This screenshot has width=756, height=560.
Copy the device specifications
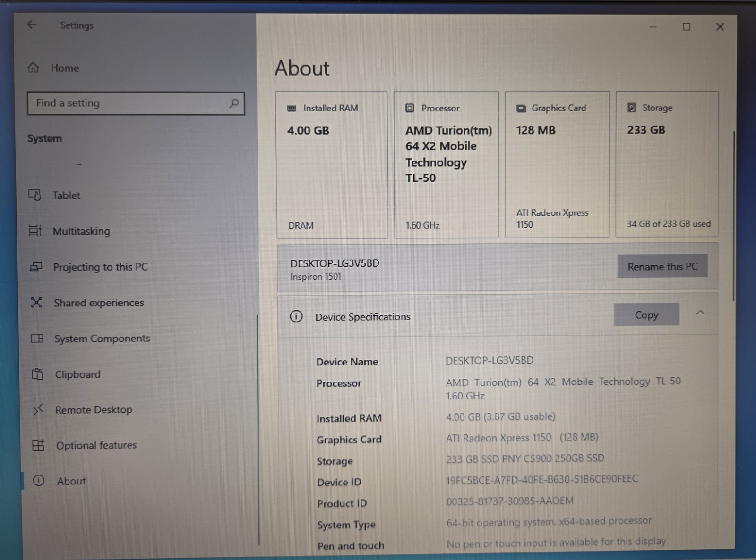pos(646,314)
